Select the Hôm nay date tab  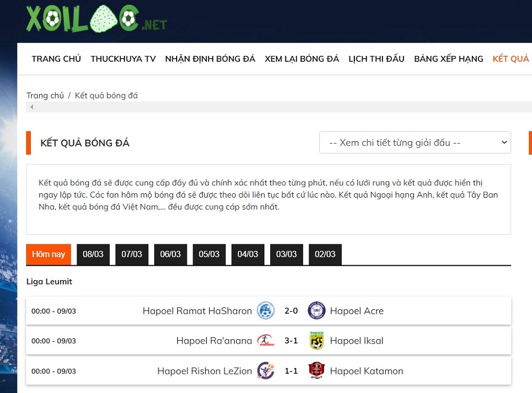pyautogui.click(x=48, y=255)
